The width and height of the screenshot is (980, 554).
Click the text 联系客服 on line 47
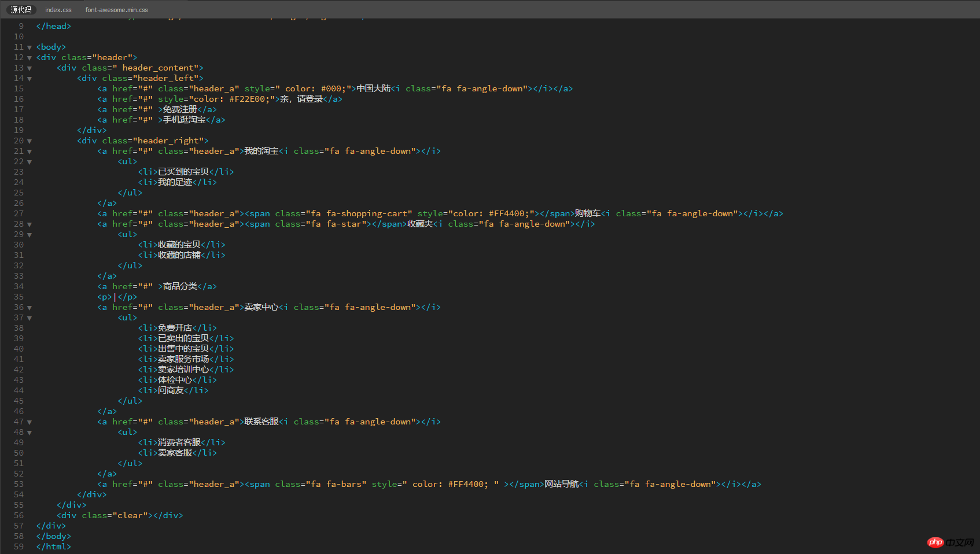tap(261, 422)
